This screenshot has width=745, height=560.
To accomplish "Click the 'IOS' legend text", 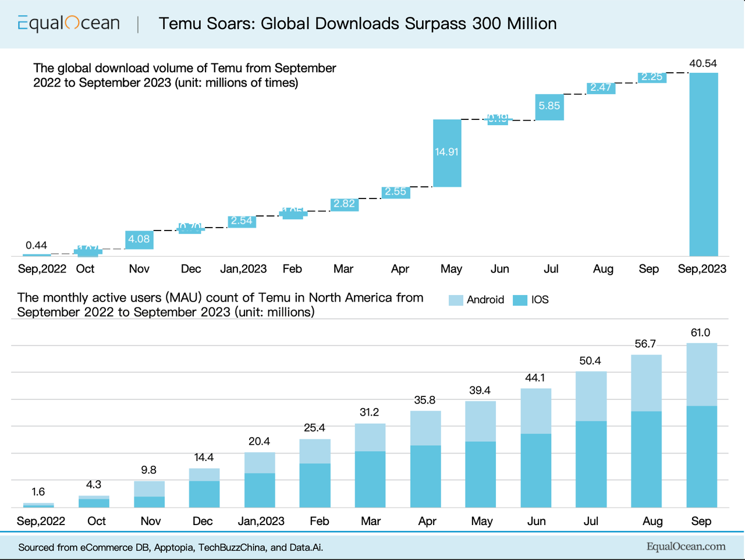I will [x=540, y=300].
